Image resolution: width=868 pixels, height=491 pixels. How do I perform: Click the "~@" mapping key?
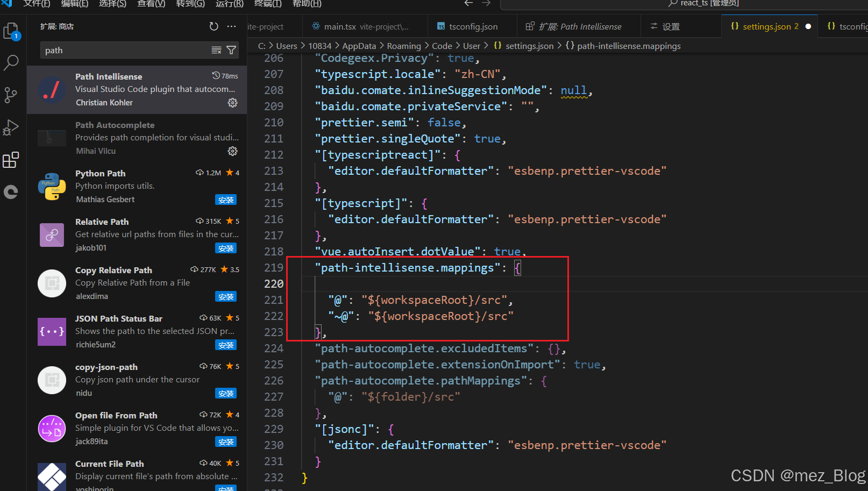coord(341,316)
